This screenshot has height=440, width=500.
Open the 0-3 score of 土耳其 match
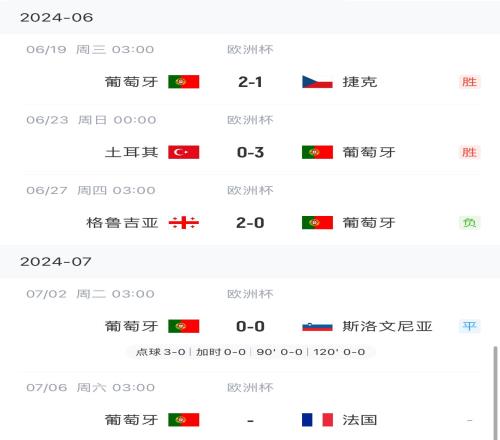tap(250, 152)
